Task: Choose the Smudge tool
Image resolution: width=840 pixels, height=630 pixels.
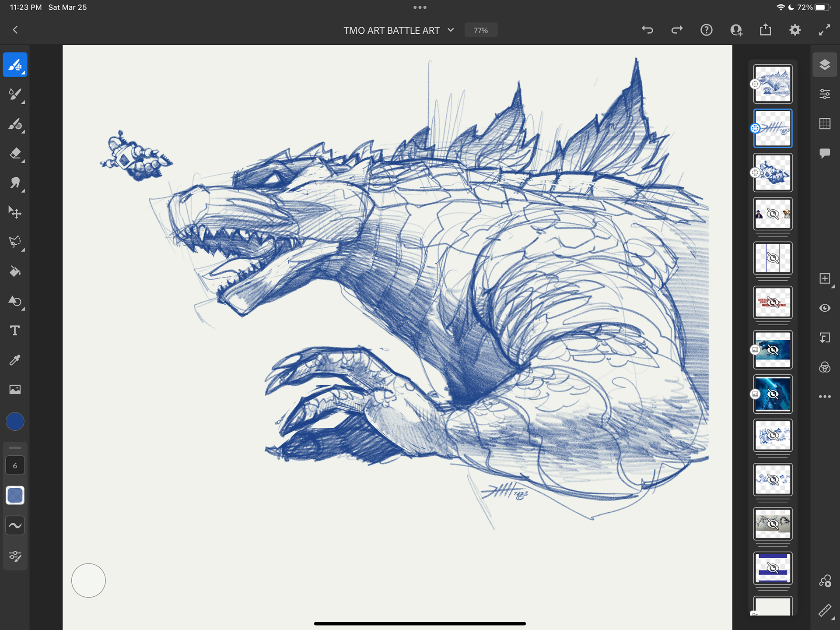Action: click(15, 183)
